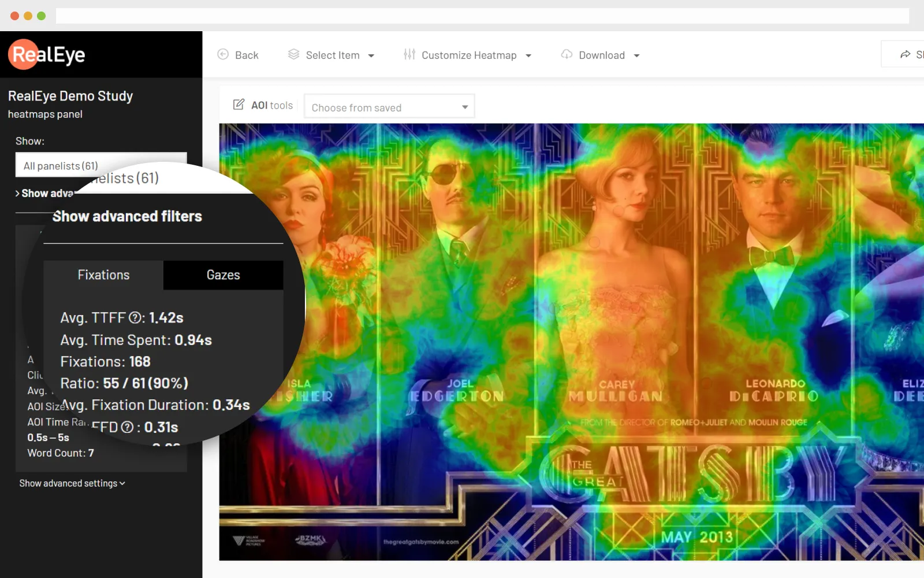Click the Customize Heatmap sliders icon

[x=409, y=54]
